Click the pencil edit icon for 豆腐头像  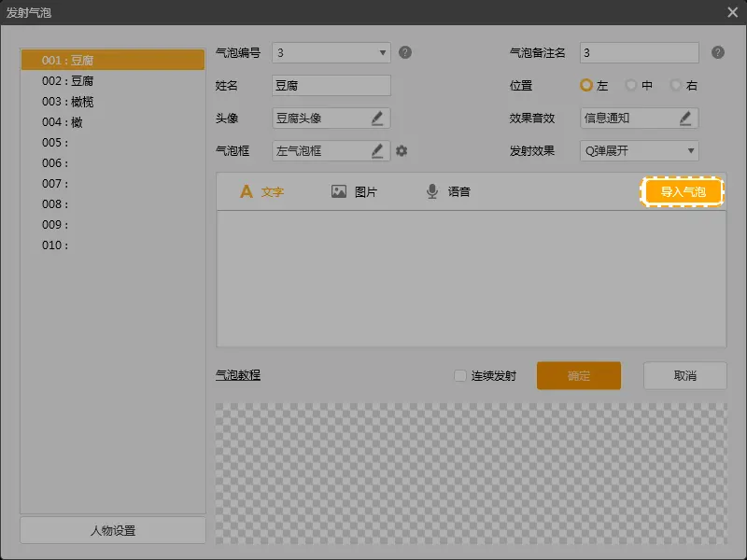(377, 118)
